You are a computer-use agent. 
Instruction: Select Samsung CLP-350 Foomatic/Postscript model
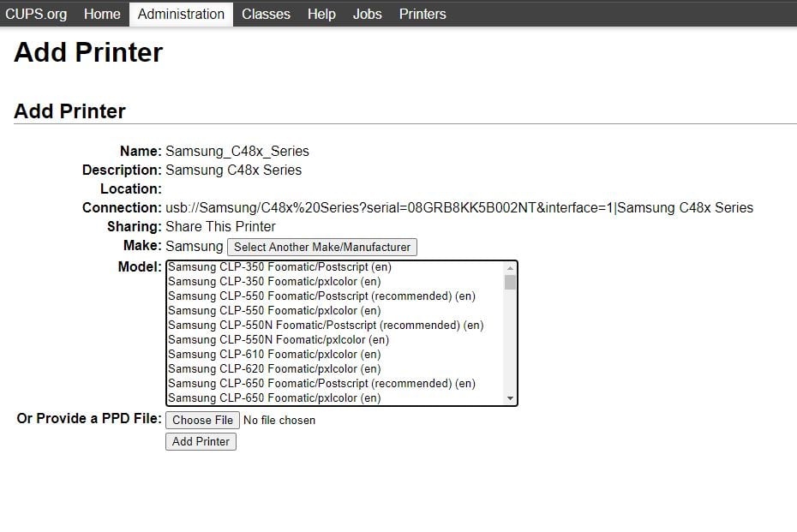click(x=279, y=267)
